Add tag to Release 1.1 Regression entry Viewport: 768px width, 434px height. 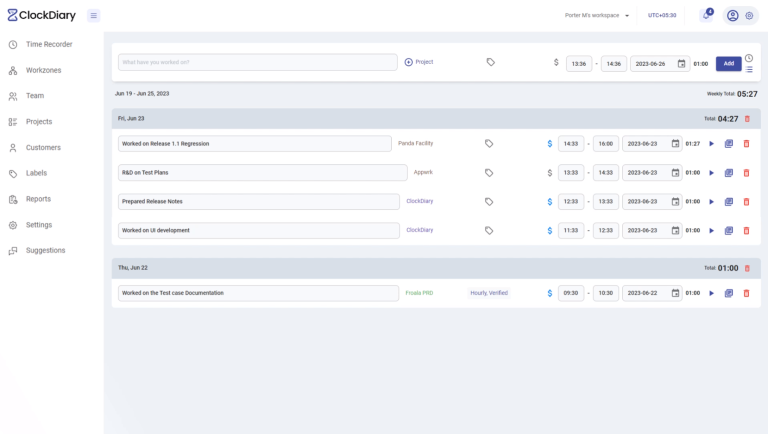click(489, 144)
